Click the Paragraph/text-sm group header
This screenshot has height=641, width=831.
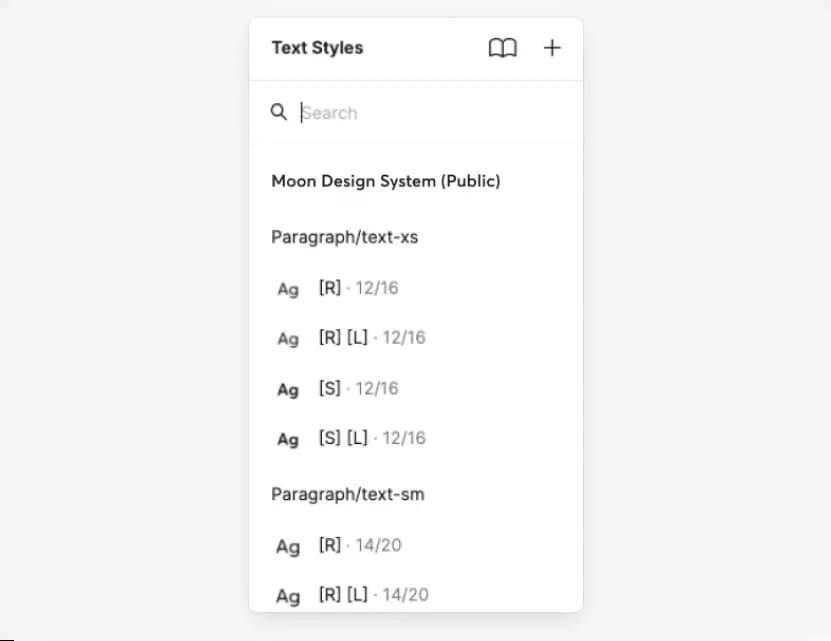348,494
